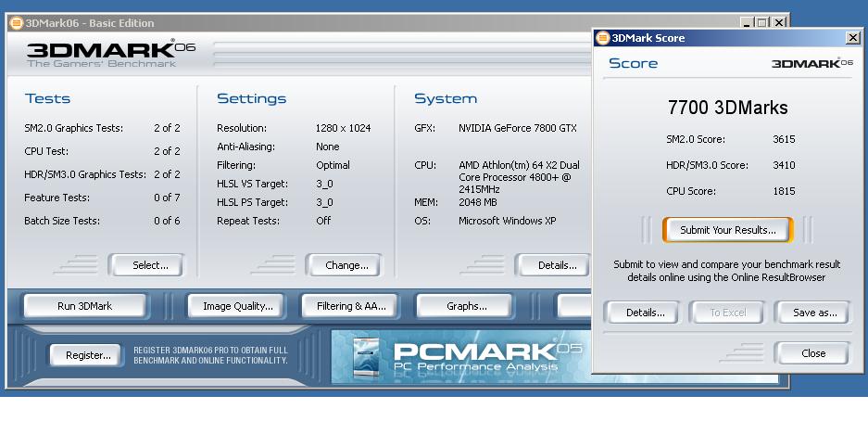This screenshot has height=447, width=868.
Task: Click Feature Tests count 0 of 7
Action: tap(167, 198)
